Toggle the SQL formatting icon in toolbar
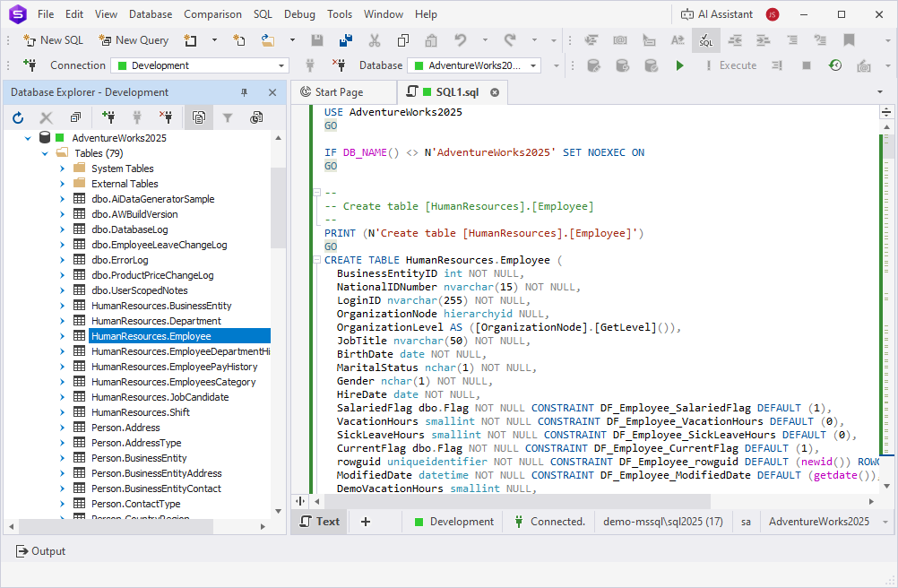 pyautogui.click(x=705, y=40)
